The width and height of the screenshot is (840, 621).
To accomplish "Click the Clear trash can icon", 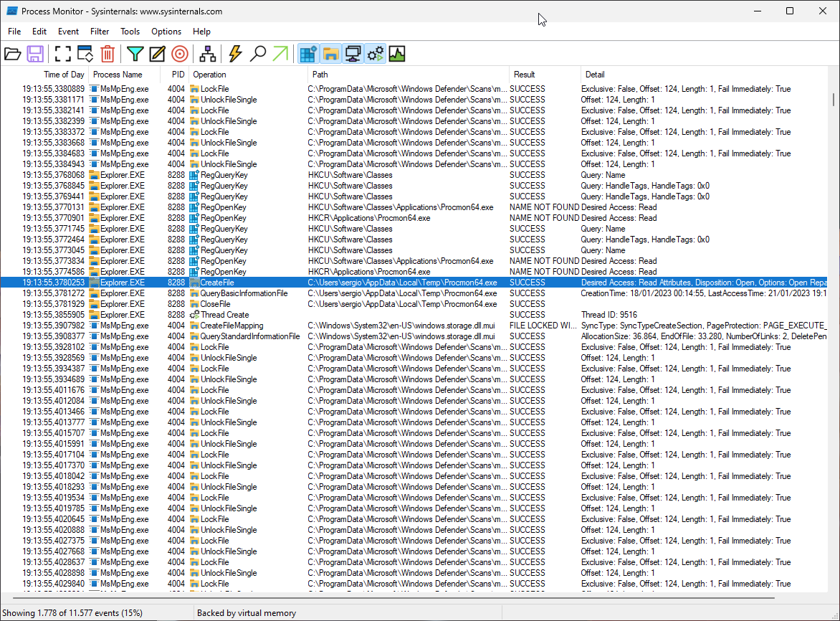I will (x=108, y=54).
